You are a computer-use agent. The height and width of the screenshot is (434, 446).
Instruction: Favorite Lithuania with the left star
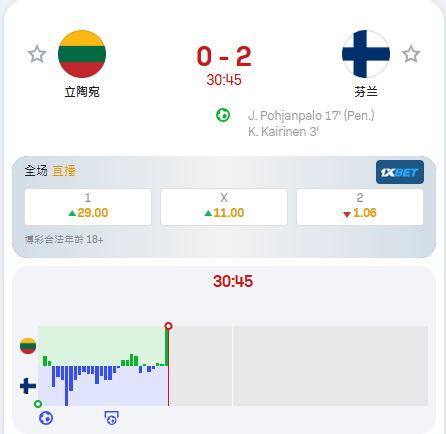37,54
